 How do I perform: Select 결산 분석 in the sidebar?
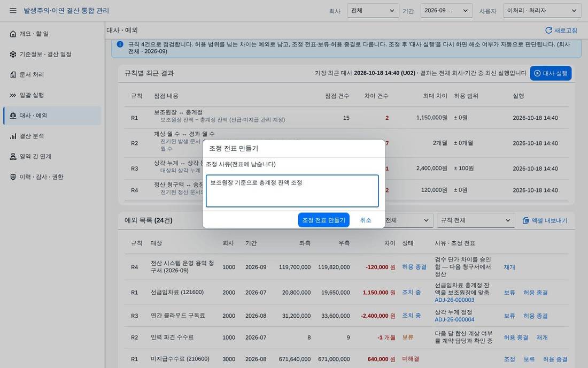(52, 136)
